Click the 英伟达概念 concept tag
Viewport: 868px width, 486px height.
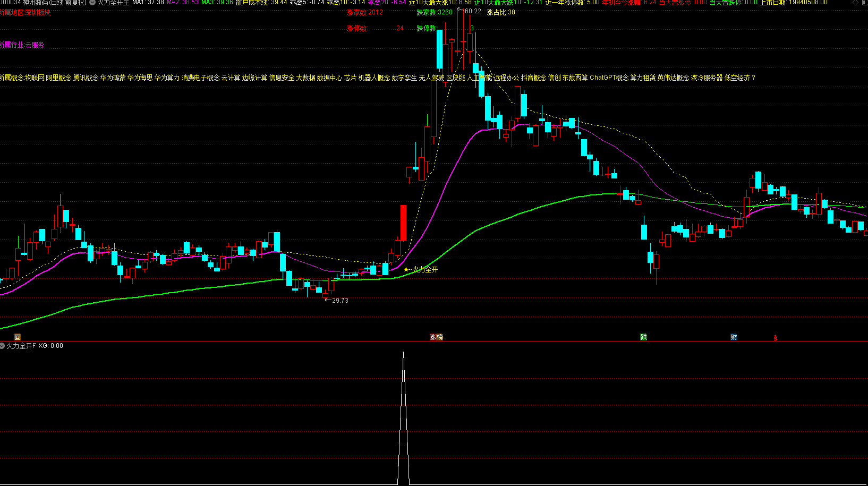[x=673, y=78]
